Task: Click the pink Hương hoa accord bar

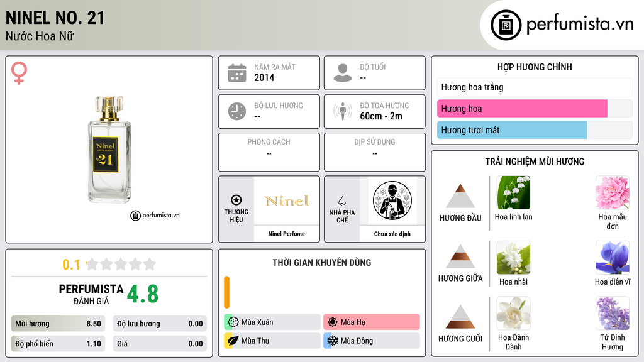Action: tap(535, 108)
